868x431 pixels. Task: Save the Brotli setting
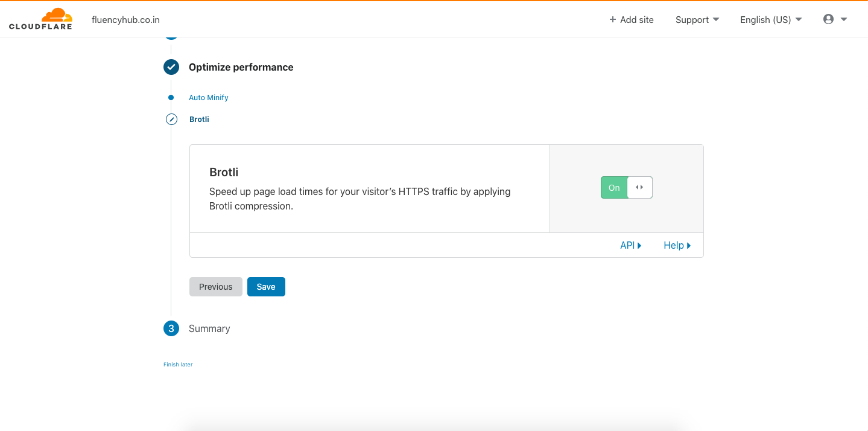coord(266,287)
